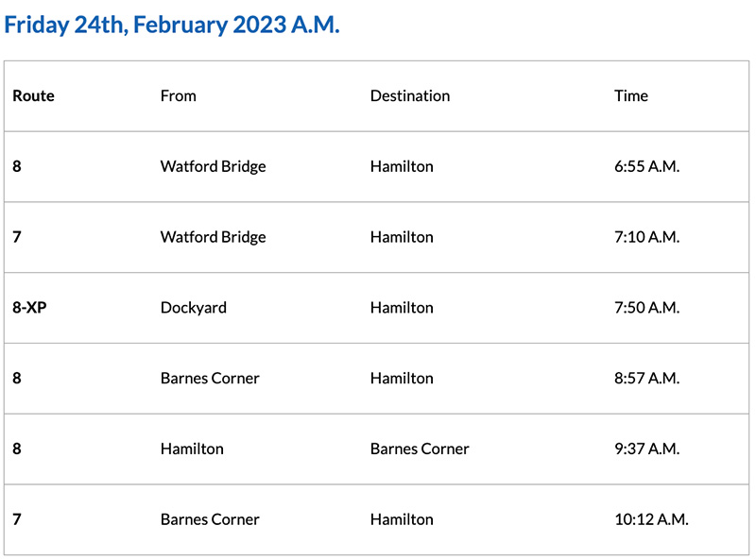This screenshot has height=559, width=756.
Task: Click the From column header
Action: click(178, 95)
